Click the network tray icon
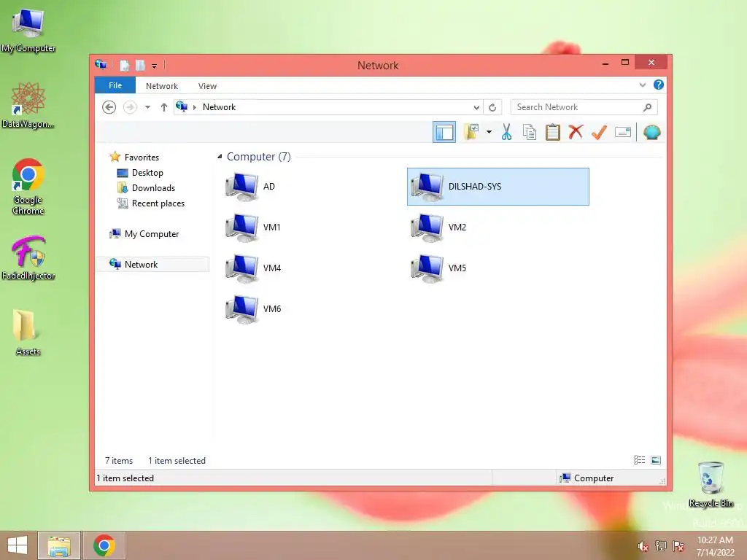 point(661,545)
